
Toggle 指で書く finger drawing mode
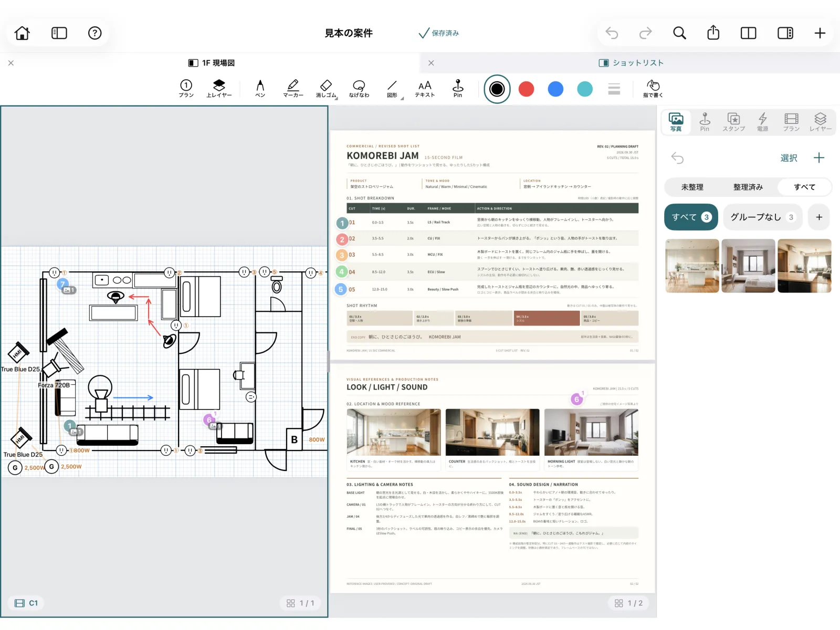653,88
